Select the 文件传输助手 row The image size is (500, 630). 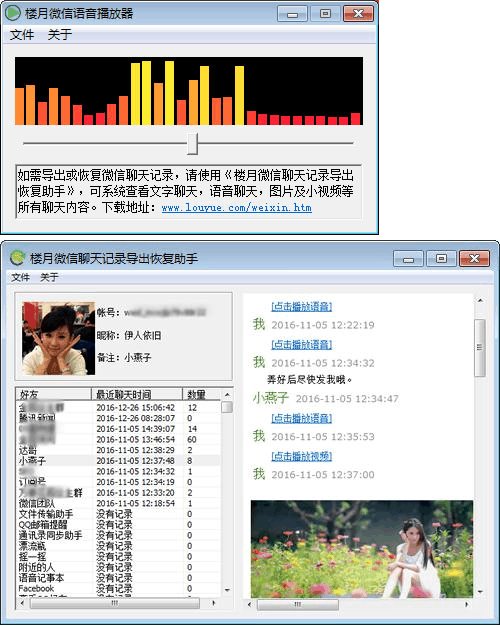[118, 514]
